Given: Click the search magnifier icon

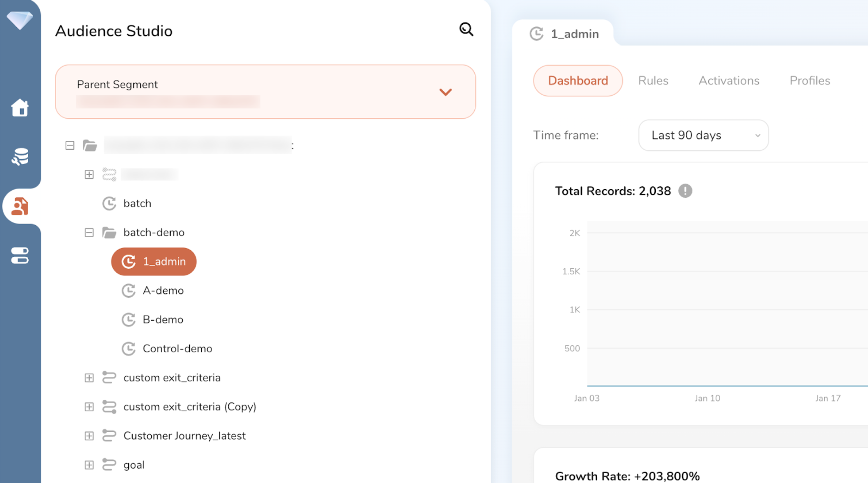Looking at the screenshot, I should pos(466,29).
